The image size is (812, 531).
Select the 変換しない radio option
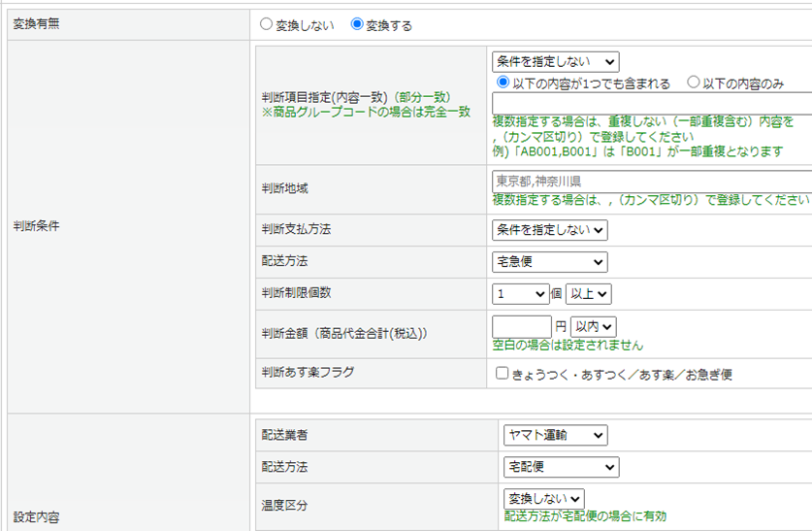click(267, 25)
